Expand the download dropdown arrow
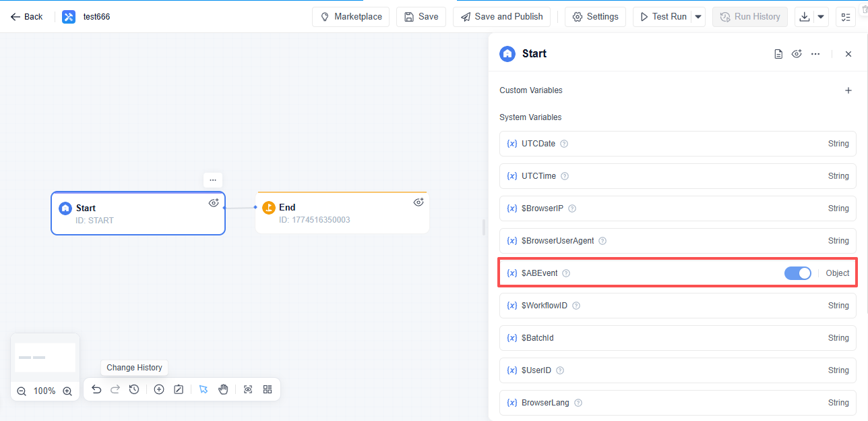The image size is (868, 421). [x=821, y=17]
